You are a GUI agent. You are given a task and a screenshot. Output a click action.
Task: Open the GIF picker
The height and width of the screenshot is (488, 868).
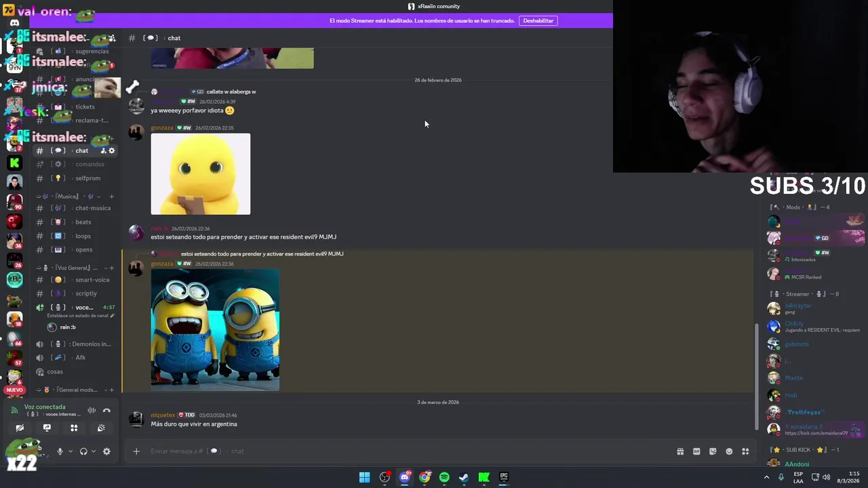coord(696,451)
